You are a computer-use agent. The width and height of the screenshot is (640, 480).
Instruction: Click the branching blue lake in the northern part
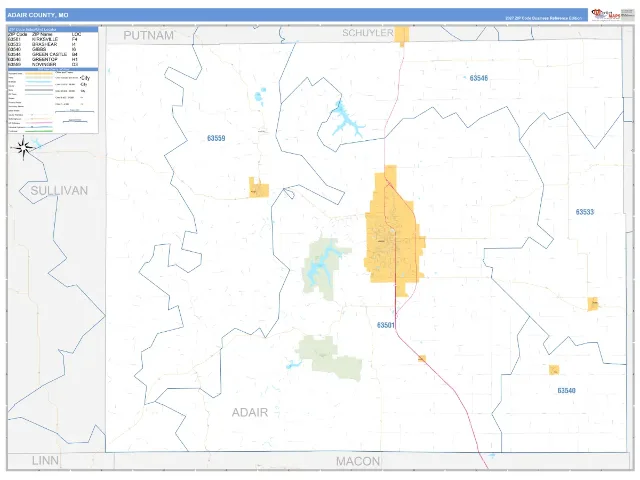click(x=347, y=120)
